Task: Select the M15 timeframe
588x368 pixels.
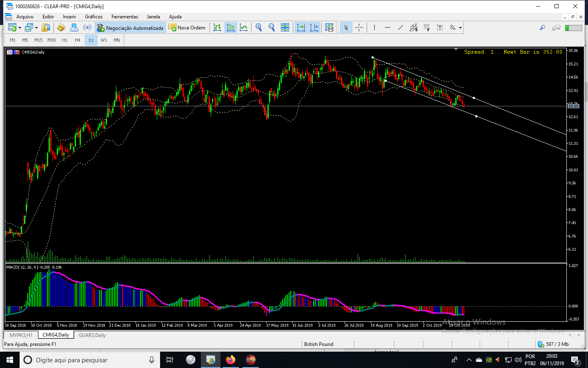Action: pos(38,40)
